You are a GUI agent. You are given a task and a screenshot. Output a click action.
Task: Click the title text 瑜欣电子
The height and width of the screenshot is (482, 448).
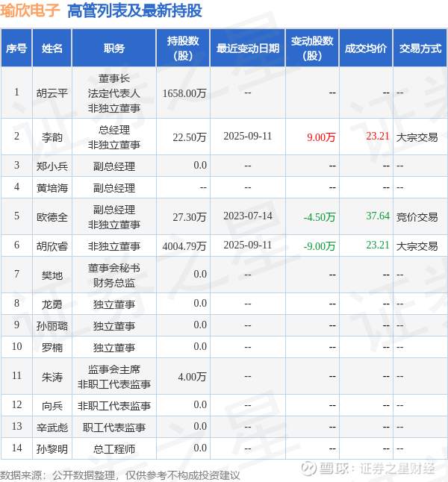(30, 10)
